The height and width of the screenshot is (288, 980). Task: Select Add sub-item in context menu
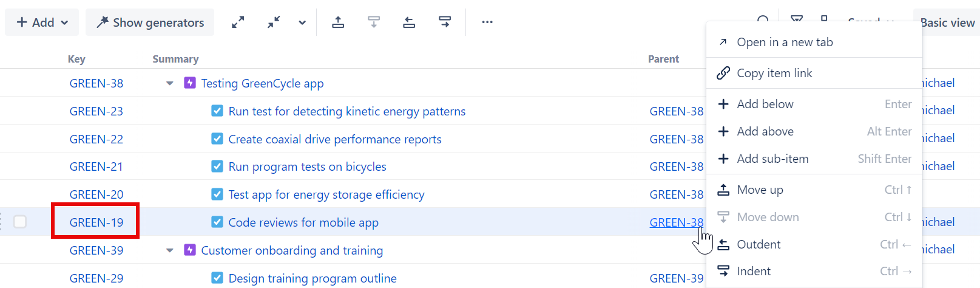[x=772, y=159]
